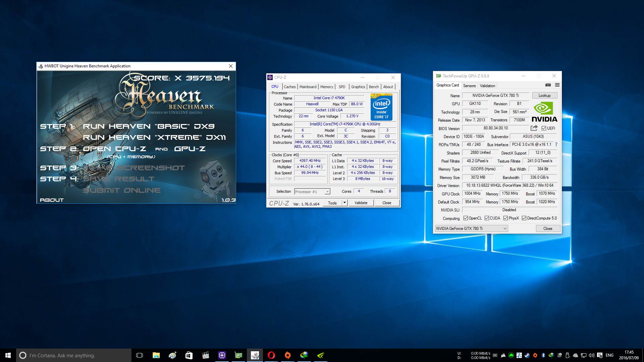Viewport: 644px width, 362px height.
Task: Click Submit Online in the Heaven window
Action: [x=122, y=190]
